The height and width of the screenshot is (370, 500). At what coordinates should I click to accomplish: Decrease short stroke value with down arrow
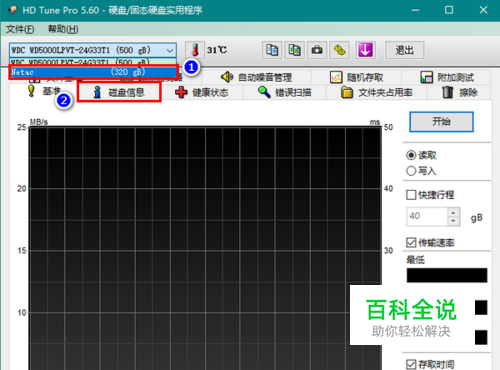pyautogui.click(x=453, y=221)
